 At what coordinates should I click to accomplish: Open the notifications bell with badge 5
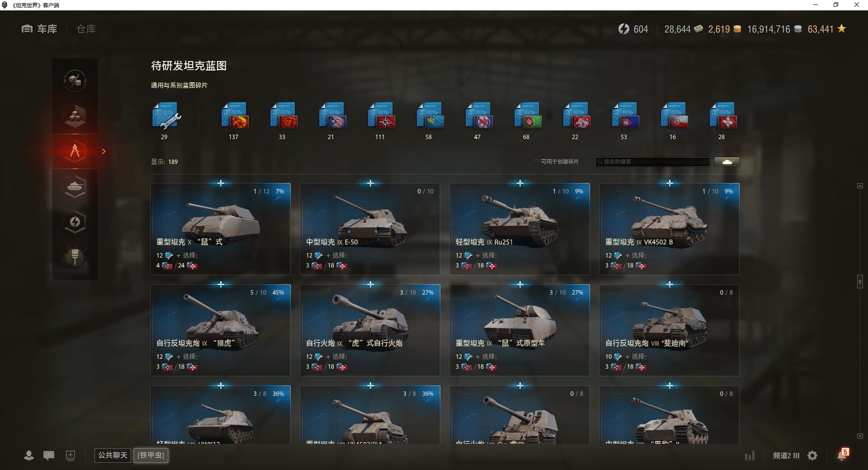coord(842,455)
